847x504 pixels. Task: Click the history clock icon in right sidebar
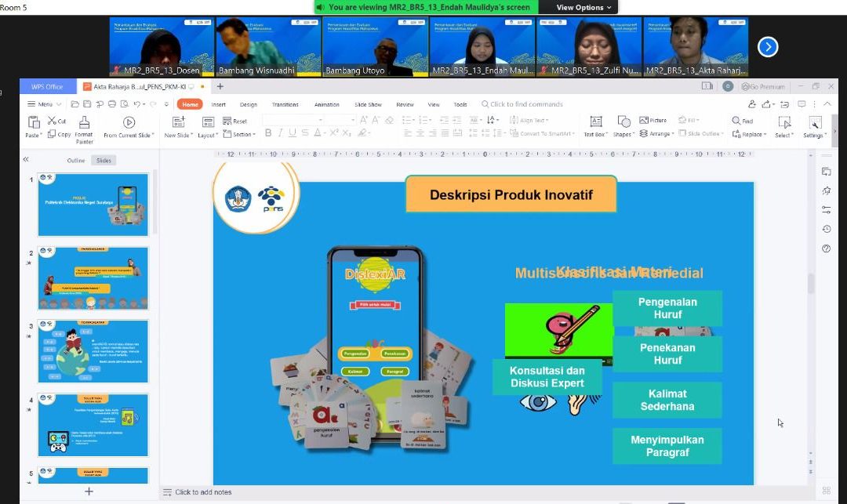tap(826, 229)
